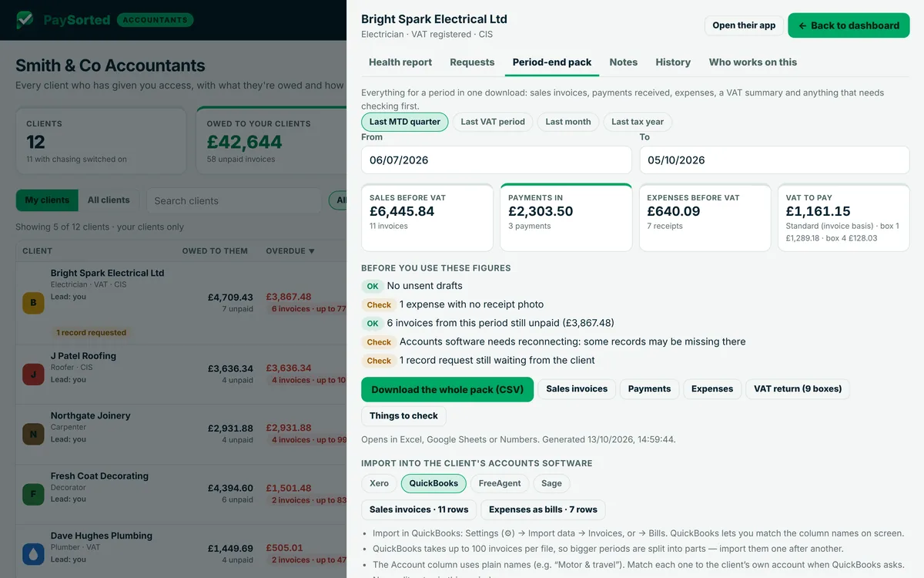Viewport: 924px width, 578px height.
Task: Open the Dave Hughes Plumbing client row
Action: click(x=181, y=551)
